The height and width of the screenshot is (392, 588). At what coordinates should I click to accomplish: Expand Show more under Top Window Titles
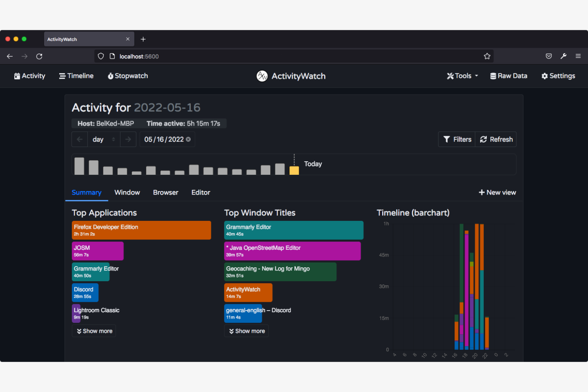click(246, 331)
